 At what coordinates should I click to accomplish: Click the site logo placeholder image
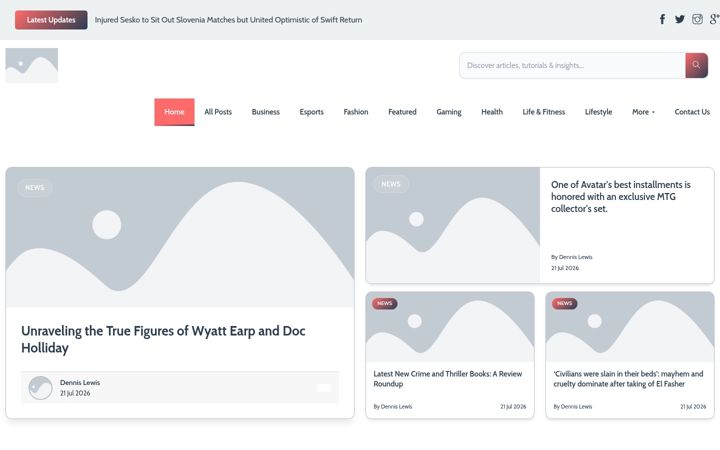32,65
